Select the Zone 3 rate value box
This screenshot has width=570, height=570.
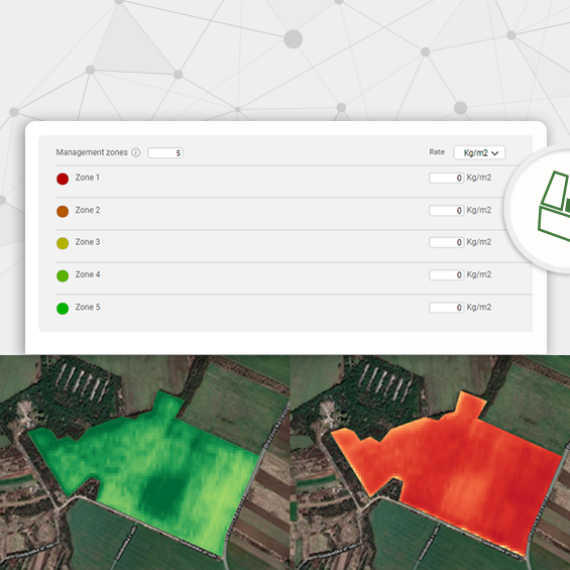tap(446, 242)
